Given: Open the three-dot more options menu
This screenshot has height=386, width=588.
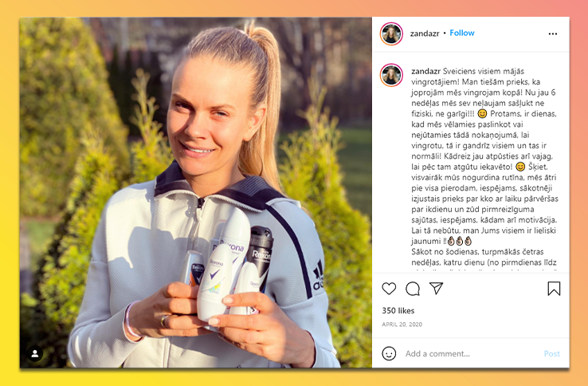Looking at the screenshot, I should 553,33.
